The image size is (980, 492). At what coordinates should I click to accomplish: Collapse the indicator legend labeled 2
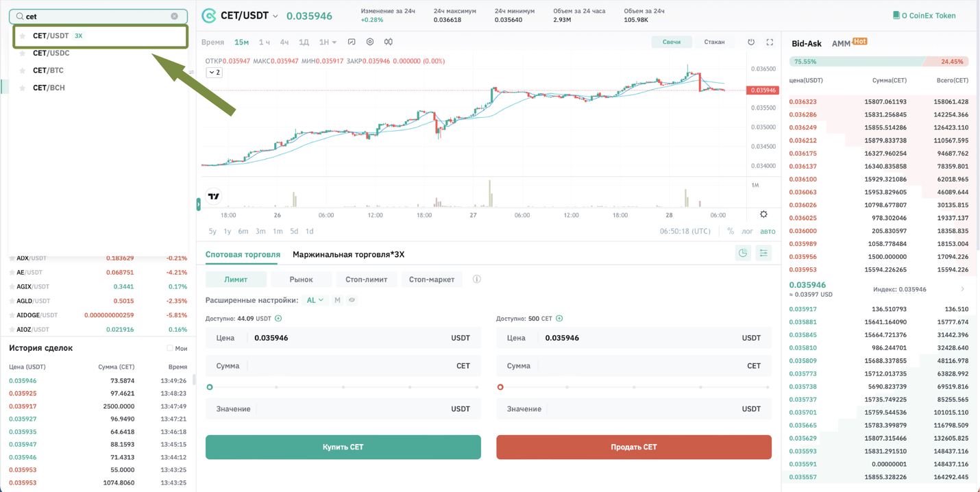(x=215, y=73)
